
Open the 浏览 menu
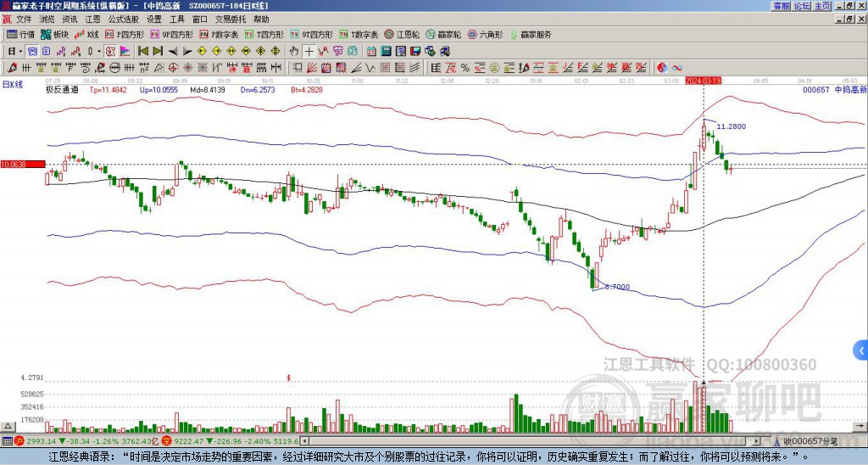coord(47,20)
